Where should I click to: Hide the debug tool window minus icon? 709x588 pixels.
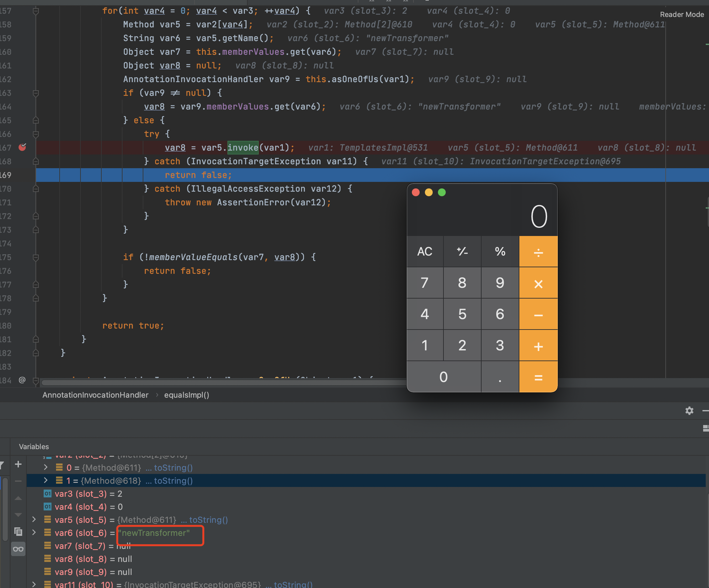point(706,411)
